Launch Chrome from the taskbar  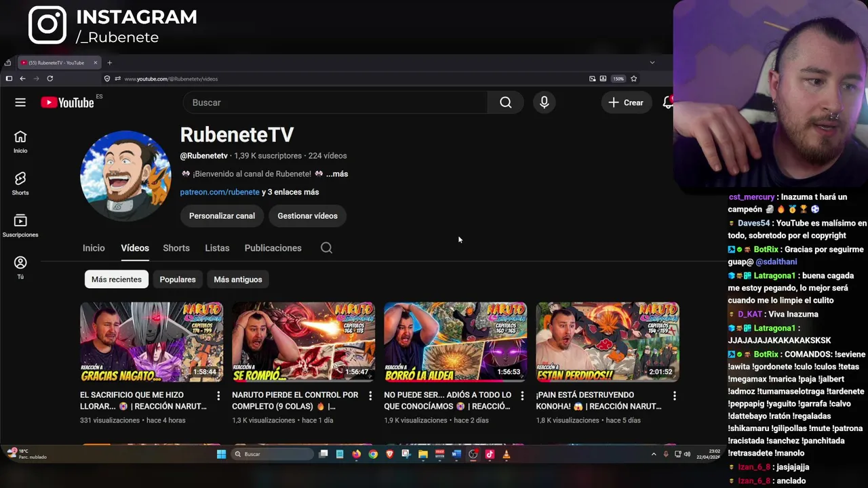[373, 454]
